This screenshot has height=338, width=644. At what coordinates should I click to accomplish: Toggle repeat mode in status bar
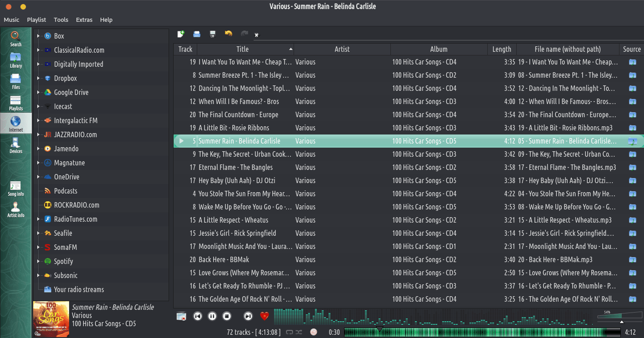tap(290, 332)
